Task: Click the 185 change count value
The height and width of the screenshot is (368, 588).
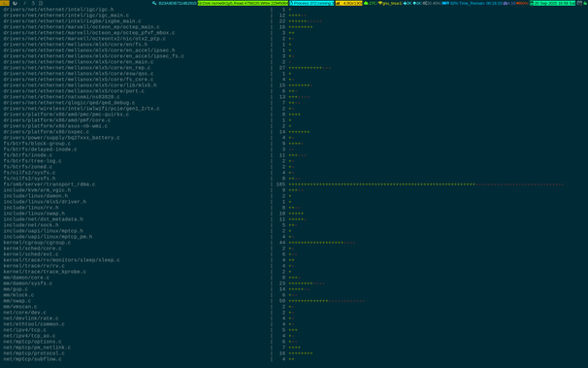Action: pyautogui.click(x=280, y=184)
